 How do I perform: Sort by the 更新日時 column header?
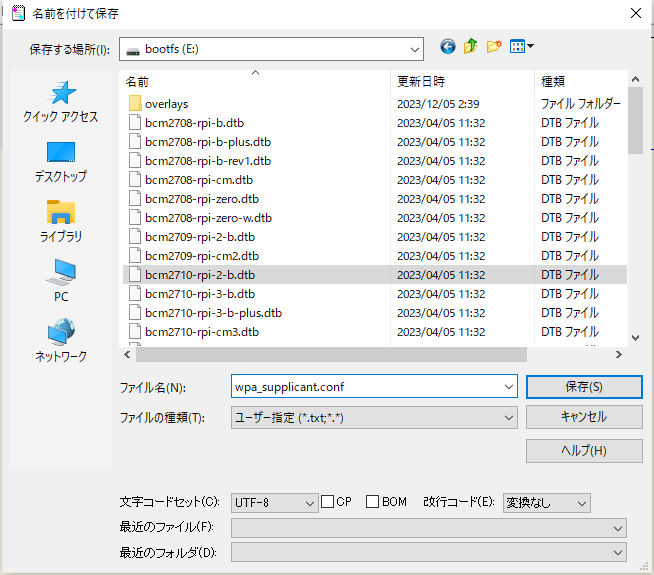point(463,81)
